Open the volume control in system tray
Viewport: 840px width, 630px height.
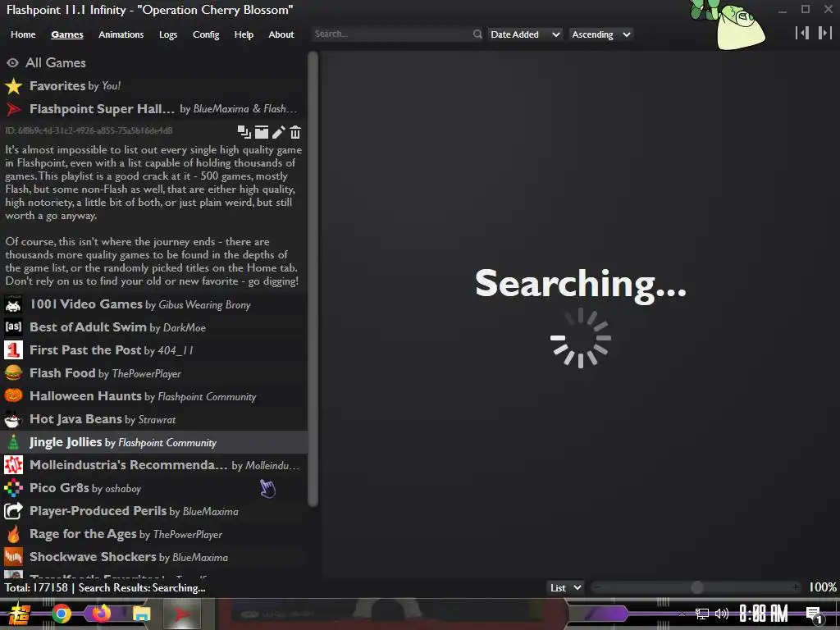coord(722,614)
